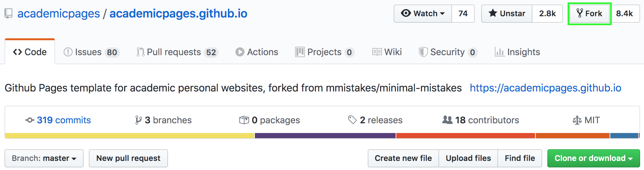The image size is (644, 170).
Task: Click the packages box icon
Action: pyautogui.click(x=244, y=120)
